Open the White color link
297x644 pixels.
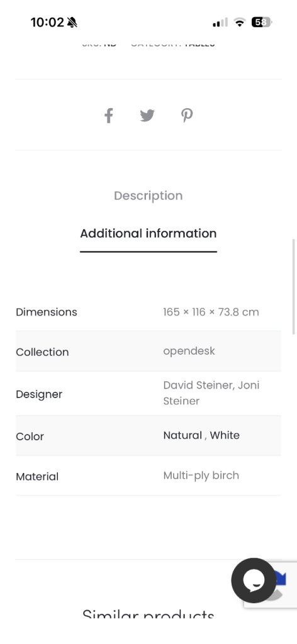tap(225, 435)
